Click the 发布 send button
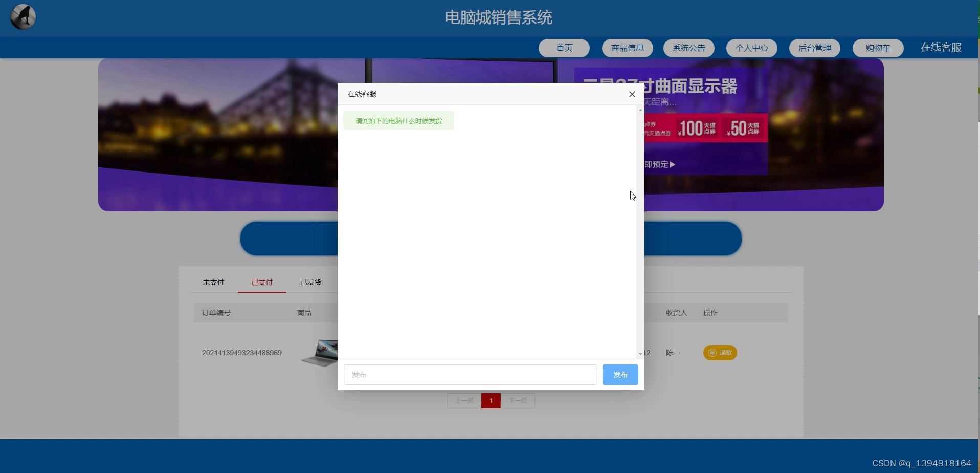This screenshot has width=980, height=473. tap(620, 375)
